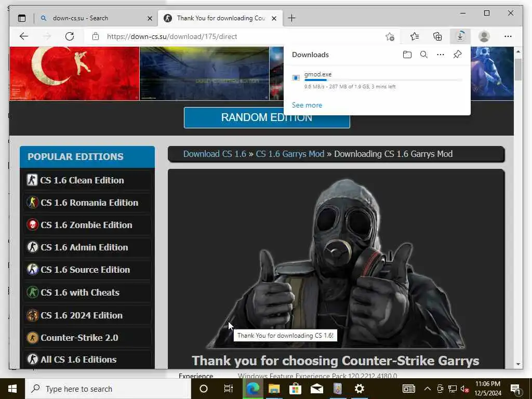
Task: Open Settings gear on taskbar
Action: pos(359,389)
